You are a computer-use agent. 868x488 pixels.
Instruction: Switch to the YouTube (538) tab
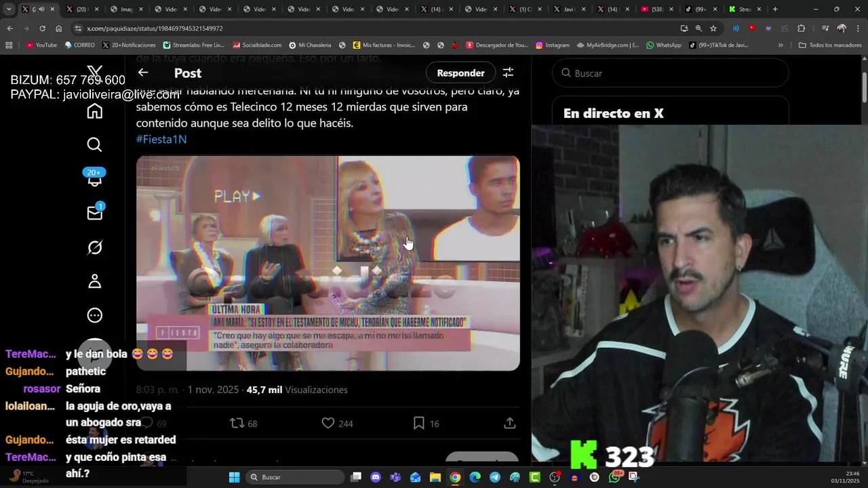click(x=656, y=9)
